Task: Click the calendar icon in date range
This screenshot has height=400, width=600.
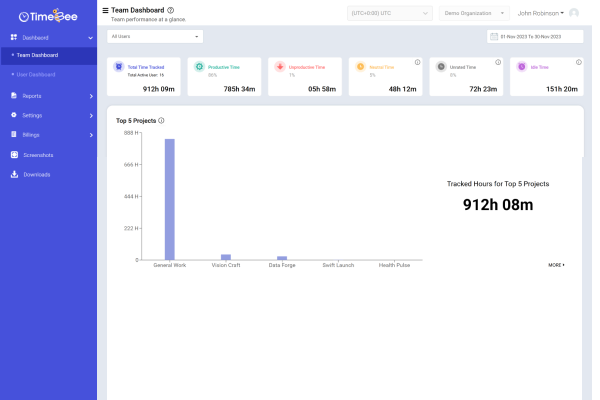Action: (494, 36)
